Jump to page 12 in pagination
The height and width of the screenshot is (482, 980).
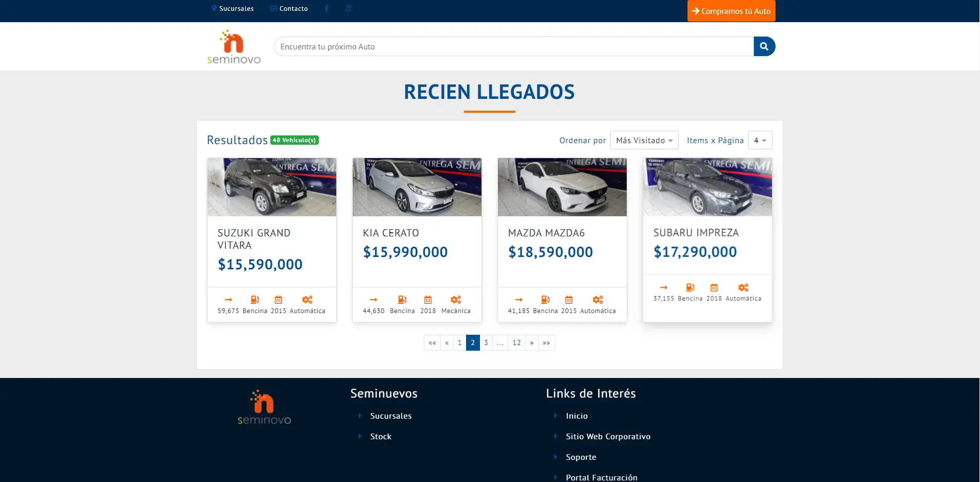tap(517, 343)
